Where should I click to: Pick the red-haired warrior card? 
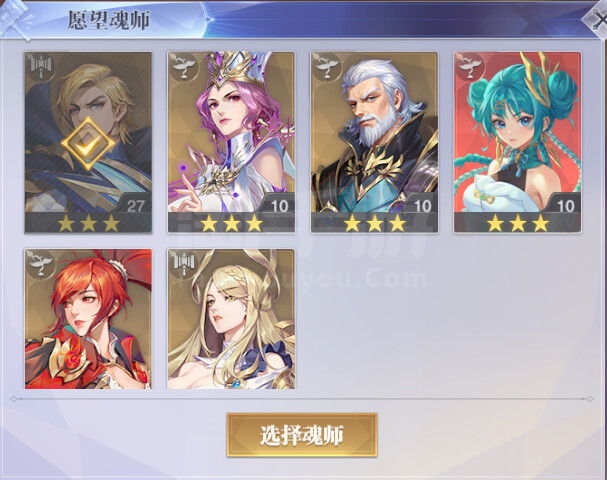tap(88, 319)
